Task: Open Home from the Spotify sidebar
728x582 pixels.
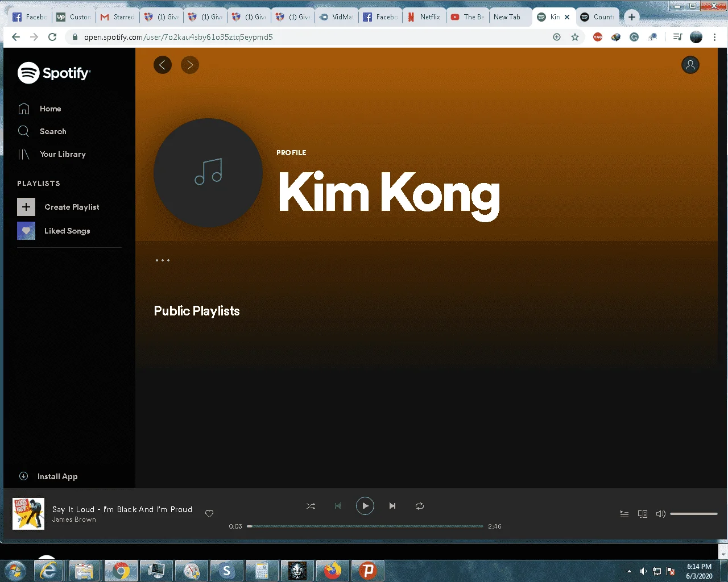Action: pyautogui.click(x=40, y=109)
